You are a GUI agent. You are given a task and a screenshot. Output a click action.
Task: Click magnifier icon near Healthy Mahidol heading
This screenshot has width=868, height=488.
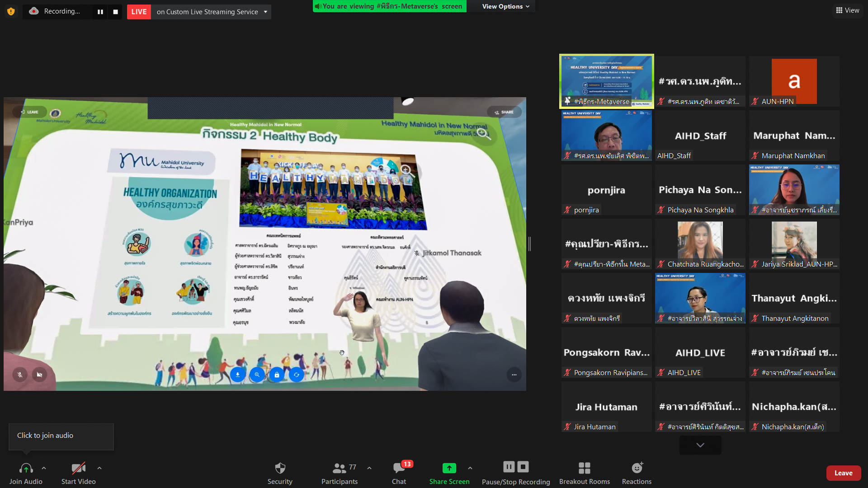click(x=483, y=133)
